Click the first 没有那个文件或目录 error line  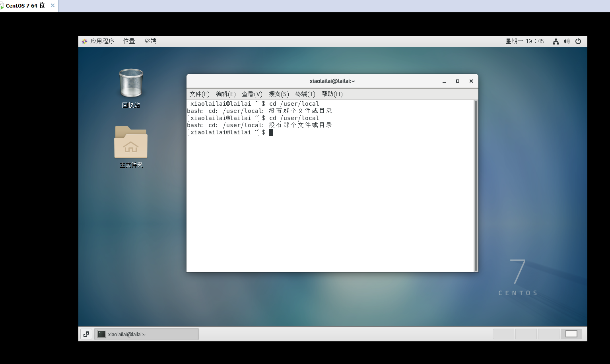[259, 111]
